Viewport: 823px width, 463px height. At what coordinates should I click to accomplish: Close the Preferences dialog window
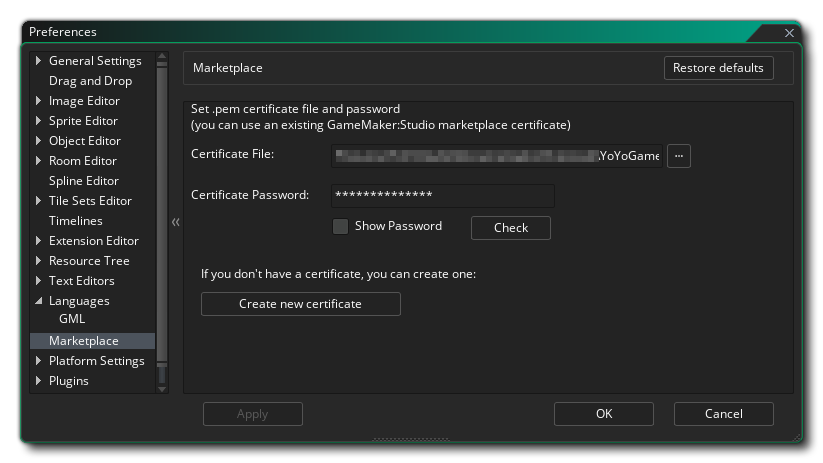tap(789, 33)
